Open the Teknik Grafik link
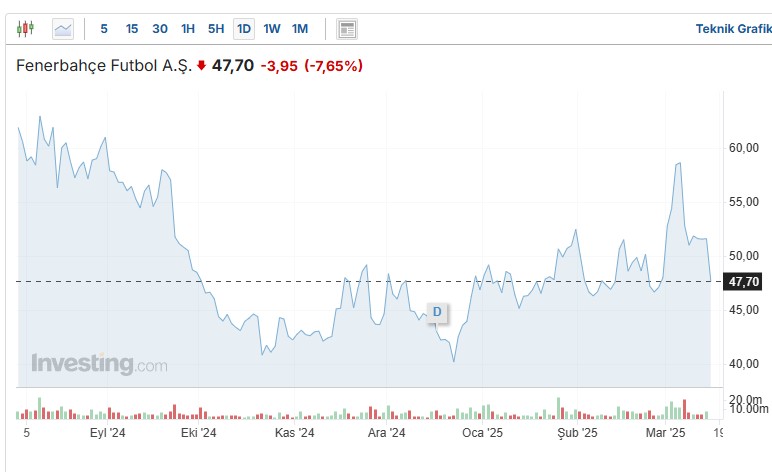Viewport: 772px width, 472px height. (734, 29)
